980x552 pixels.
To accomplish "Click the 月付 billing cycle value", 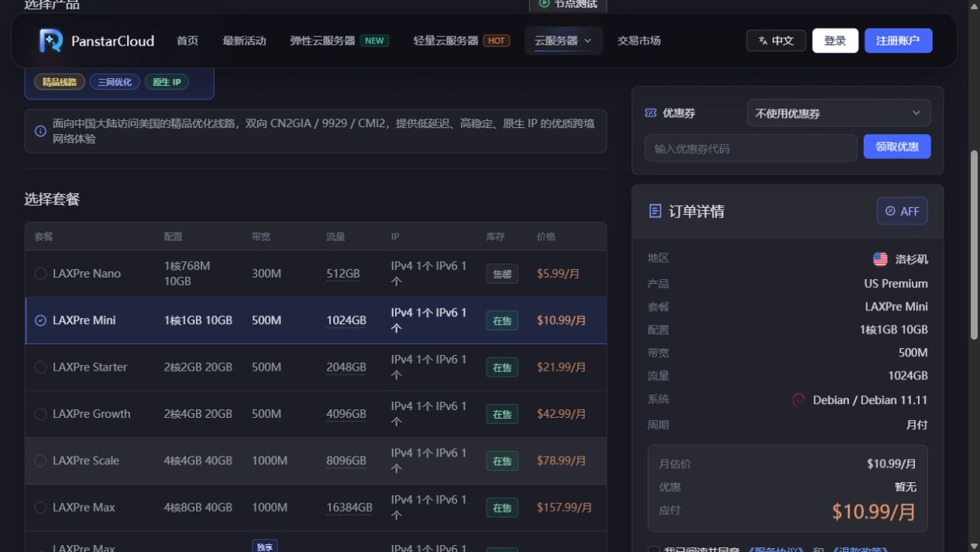I will (917, 425).
